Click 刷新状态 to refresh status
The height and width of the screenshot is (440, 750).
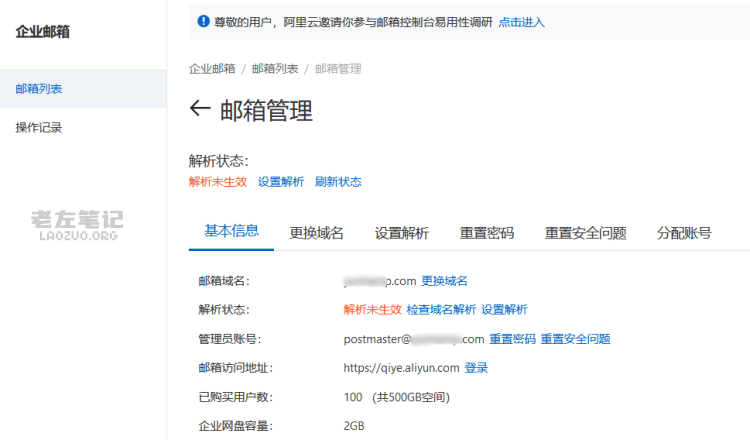pos(338,182)
